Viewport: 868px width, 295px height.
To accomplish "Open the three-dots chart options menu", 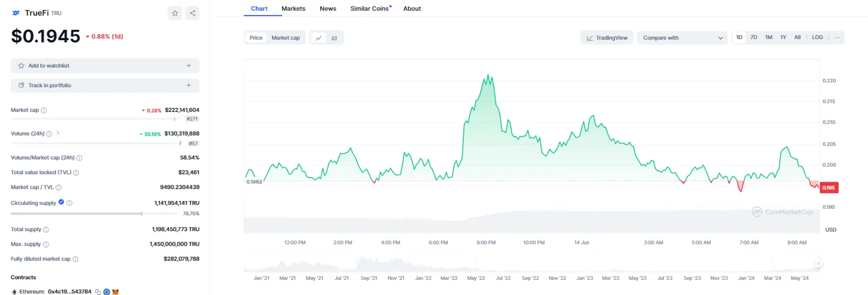I will point(837,37).
